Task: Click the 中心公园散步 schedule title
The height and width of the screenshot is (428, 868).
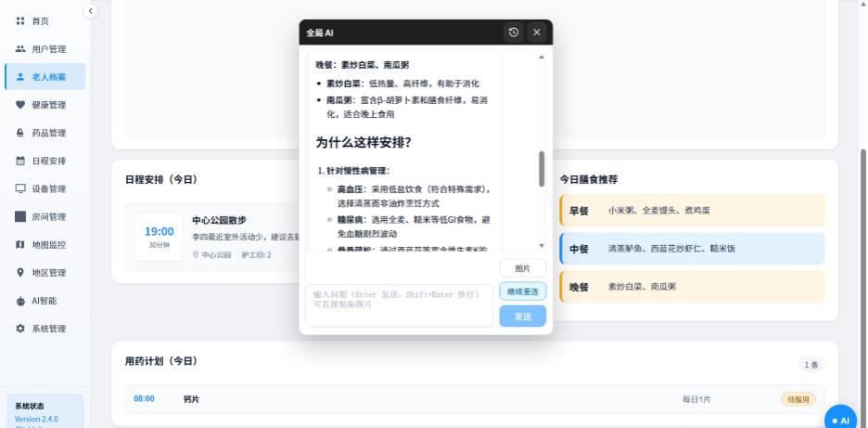Action: [x=219, y=220]
